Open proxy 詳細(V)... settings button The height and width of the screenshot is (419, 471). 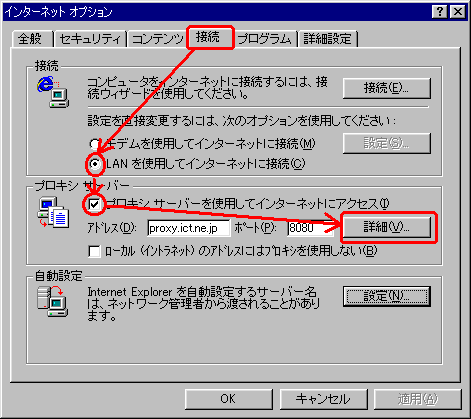[x=387, y=227]
